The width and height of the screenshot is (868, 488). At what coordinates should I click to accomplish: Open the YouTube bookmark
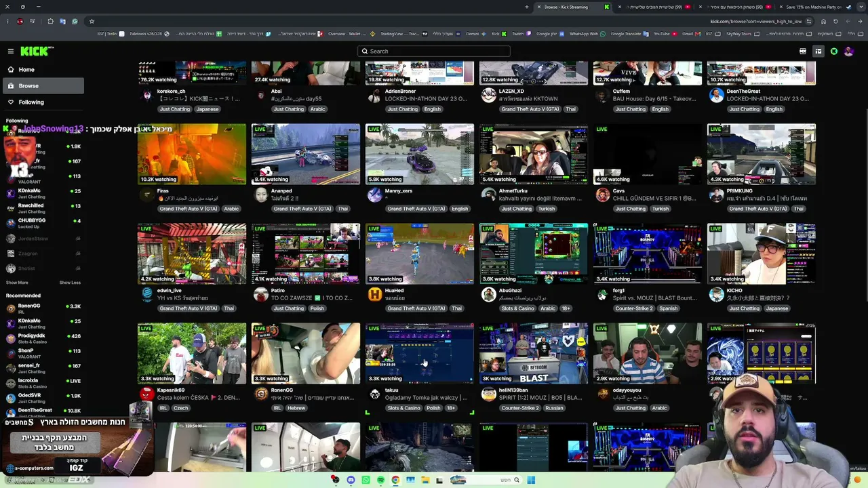665,34
